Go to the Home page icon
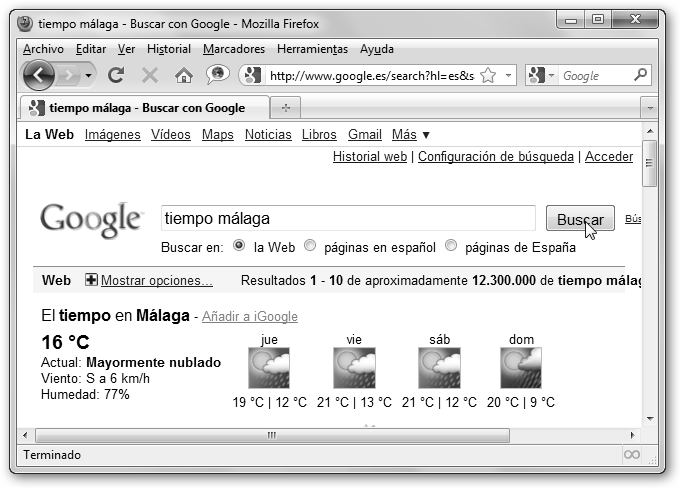The image size is (680, 488). click(183, 75)
